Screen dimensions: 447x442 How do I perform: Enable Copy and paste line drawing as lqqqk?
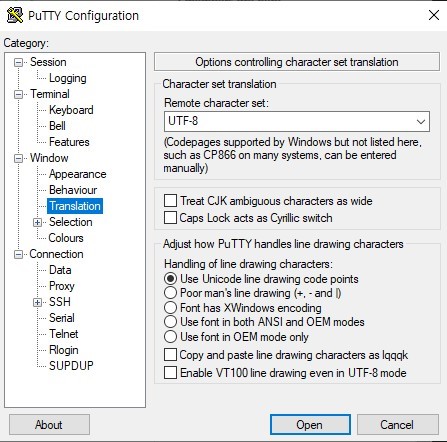(x=170, y=355)
